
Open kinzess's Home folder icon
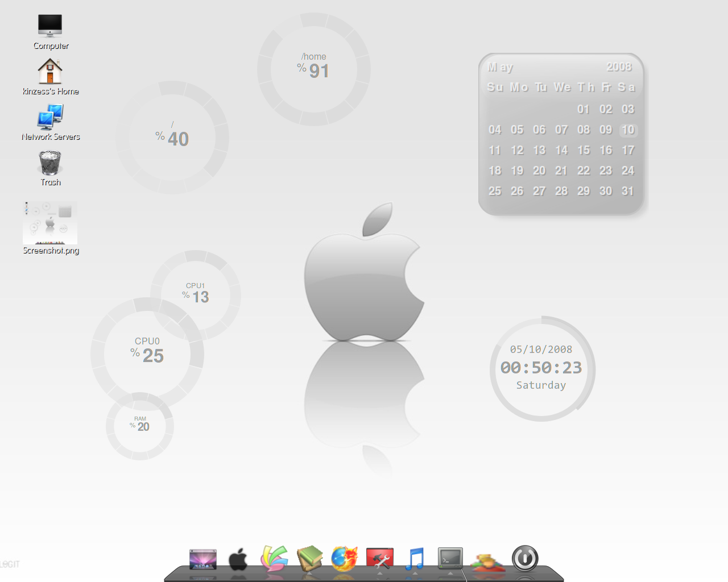coord(50,72)
